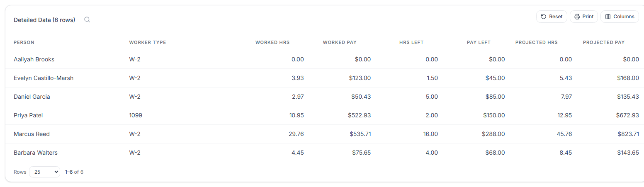Screen dimensions: 644x187
Task: Select the Aaliyah Brooks name cell
Action: (x=34, y=59)
